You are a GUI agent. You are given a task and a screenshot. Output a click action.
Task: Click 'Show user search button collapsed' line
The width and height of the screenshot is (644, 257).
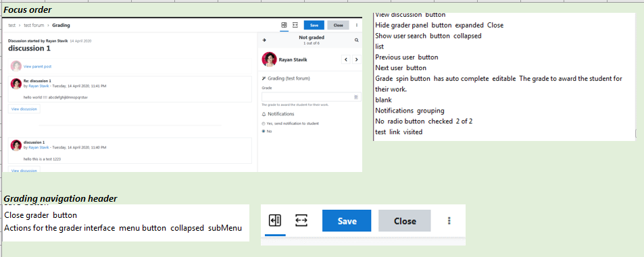point(428,36)
